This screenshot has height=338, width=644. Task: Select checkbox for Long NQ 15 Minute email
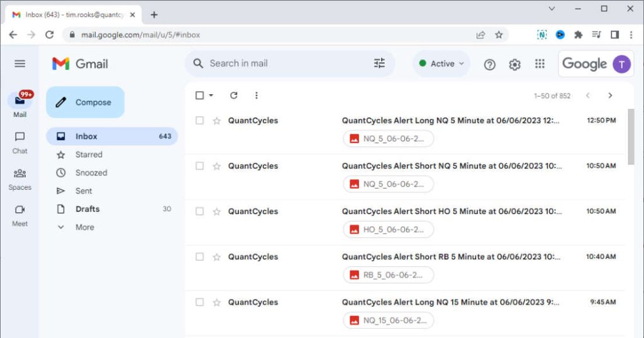(x=199, y=302)
